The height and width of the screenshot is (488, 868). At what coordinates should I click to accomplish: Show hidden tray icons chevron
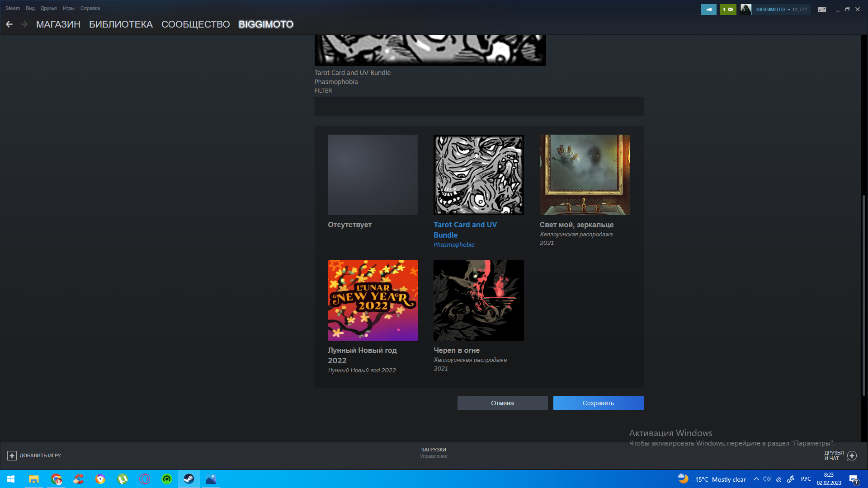click(756, 479)
